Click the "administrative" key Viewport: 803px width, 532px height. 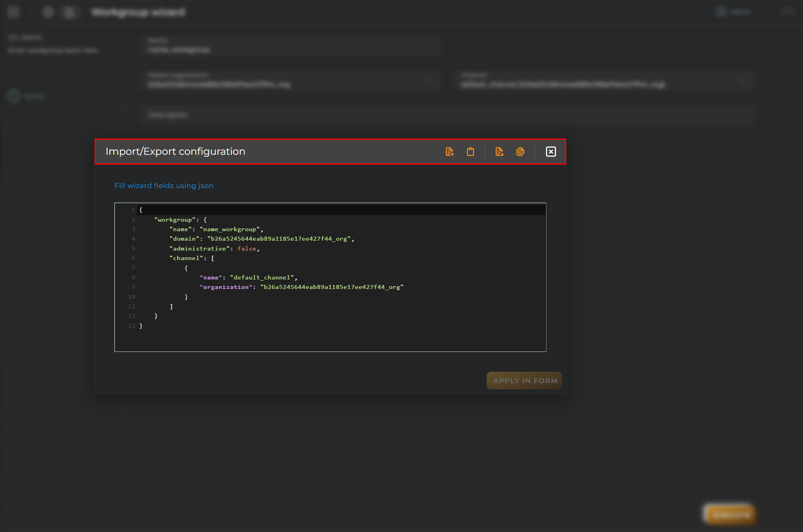click(200, 249)
